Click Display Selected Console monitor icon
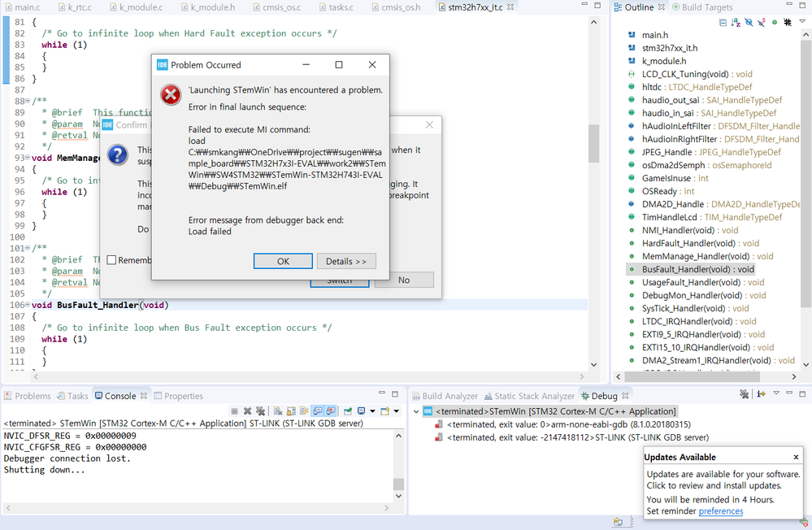Viewport: 812px width, 530px height. coord(361,411)
